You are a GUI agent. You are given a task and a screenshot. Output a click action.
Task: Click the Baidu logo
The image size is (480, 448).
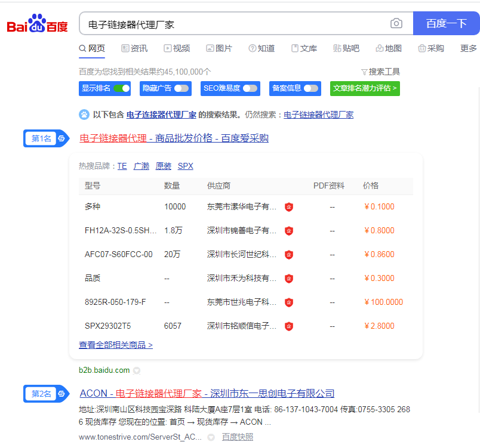tap(36, 23)
